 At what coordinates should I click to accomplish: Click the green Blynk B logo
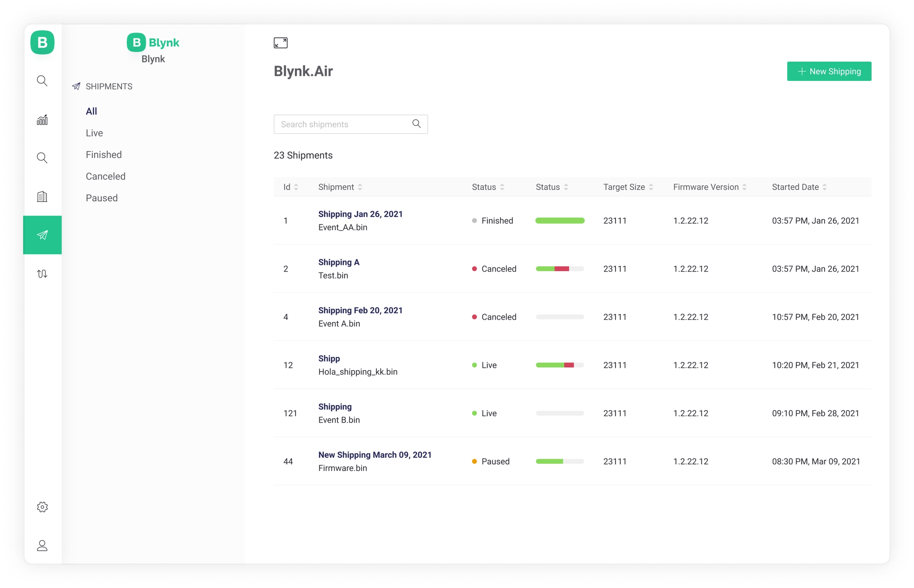(42, 42)
